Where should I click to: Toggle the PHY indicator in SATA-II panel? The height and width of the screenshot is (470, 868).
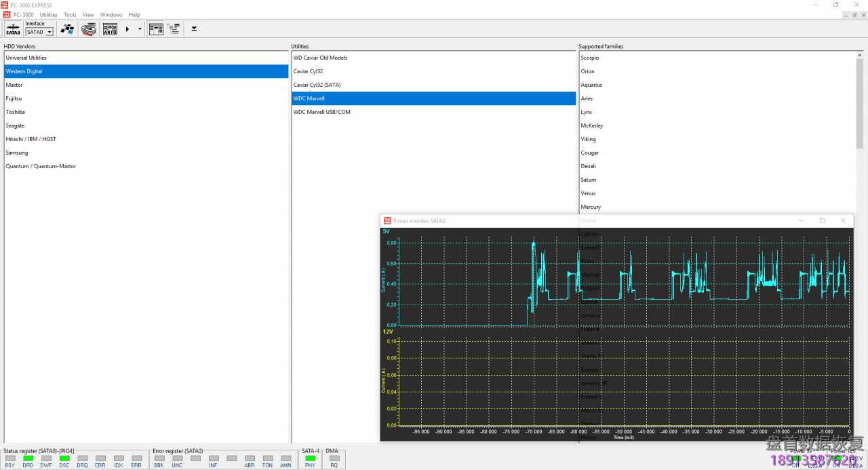309,458
